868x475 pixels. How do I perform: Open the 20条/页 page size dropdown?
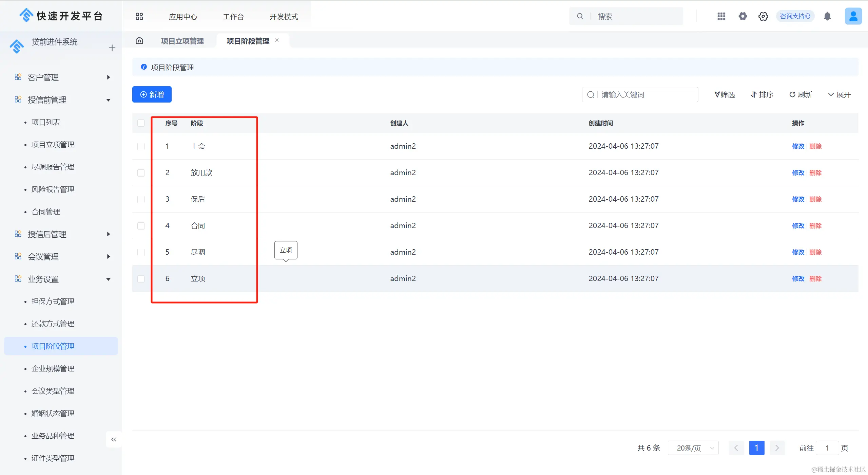(x=693, y=448)
